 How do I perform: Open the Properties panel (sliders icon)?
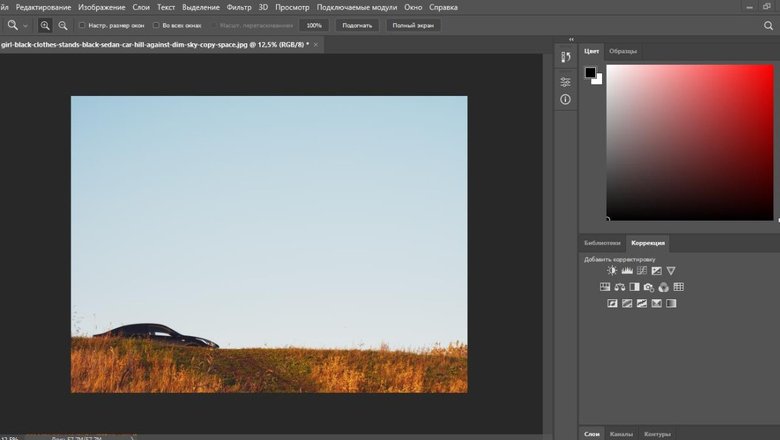click(566, 82)
